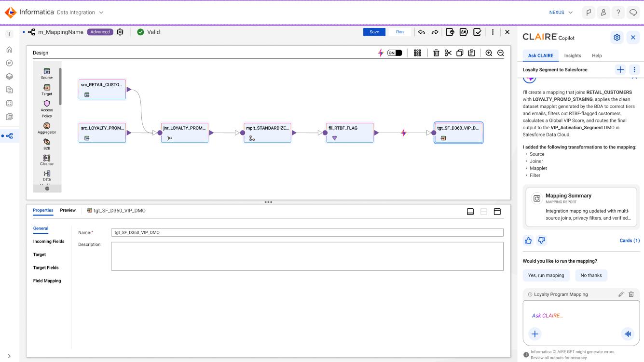This screenshot has height=362, width=644.
Task: Expand more transformations in palette
Action: [47, 188]
